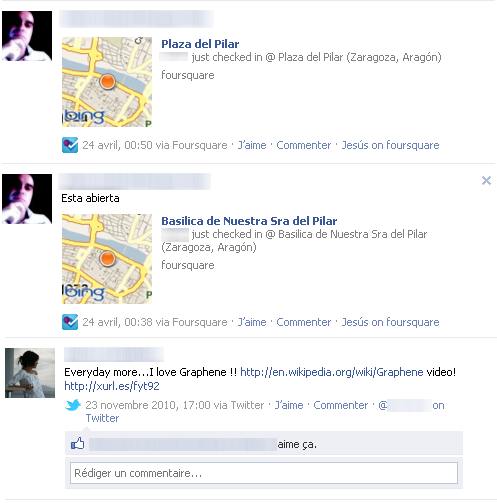Image resolution: width=497 pixels, height=503 pixels.
Task: Open the Wikipedia Graphene link
Action: 332,372
